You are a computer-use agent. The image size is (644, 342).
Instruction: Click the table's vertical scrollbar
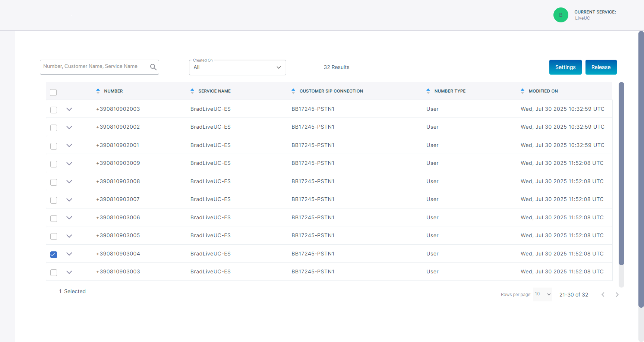pyautogui.click(x=621, y=173)
